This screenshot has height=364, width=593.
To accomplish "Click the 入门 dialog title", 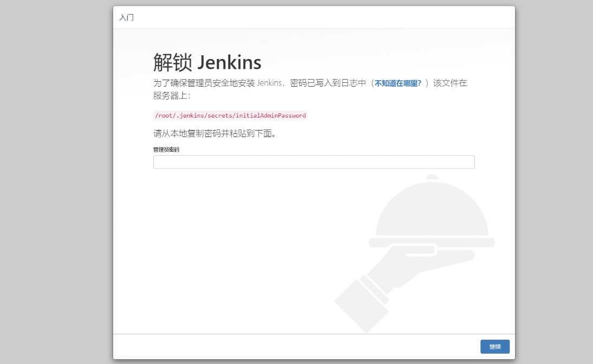I will click(127, 17).
